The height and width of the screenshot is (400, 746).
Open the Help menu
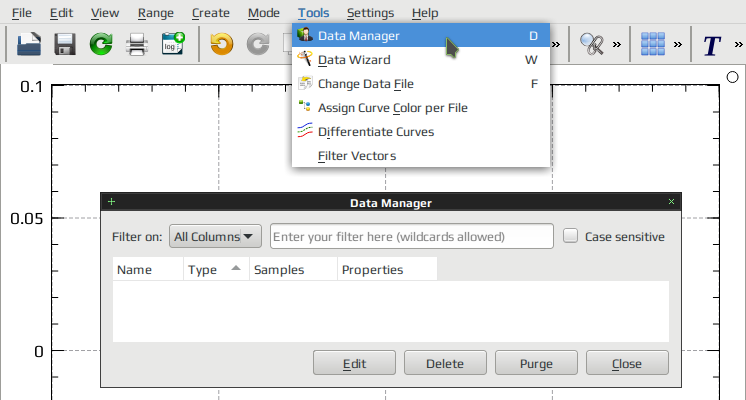point(425,13)
